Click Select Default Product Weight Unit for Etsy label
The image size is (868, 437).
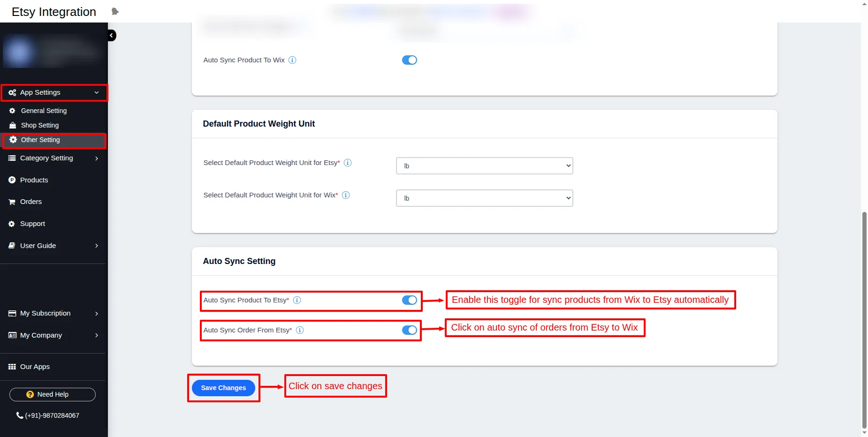272,163
